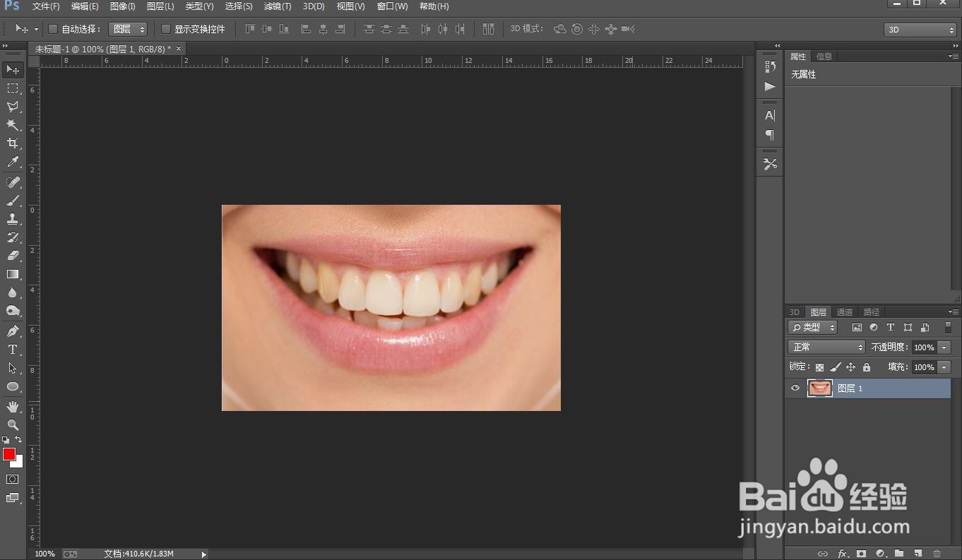Open the 填充 slider arrow

click(944, 367)
